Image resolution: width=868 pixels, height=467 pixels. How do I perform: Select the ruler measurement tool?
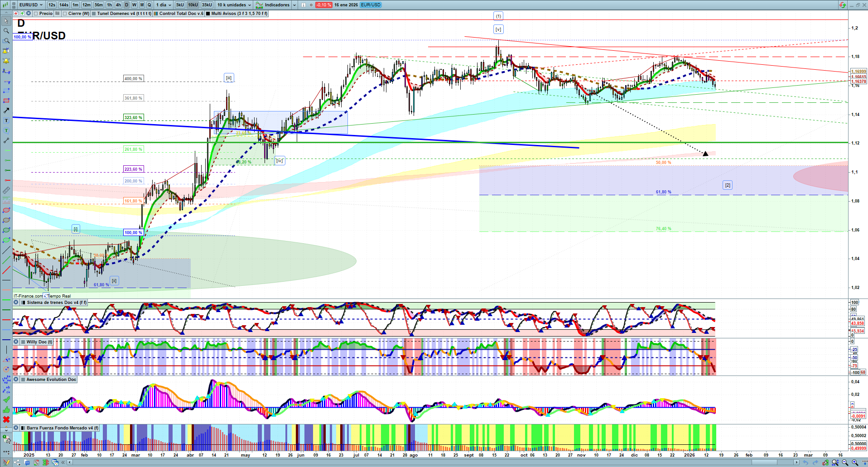[x=6, y=190]
